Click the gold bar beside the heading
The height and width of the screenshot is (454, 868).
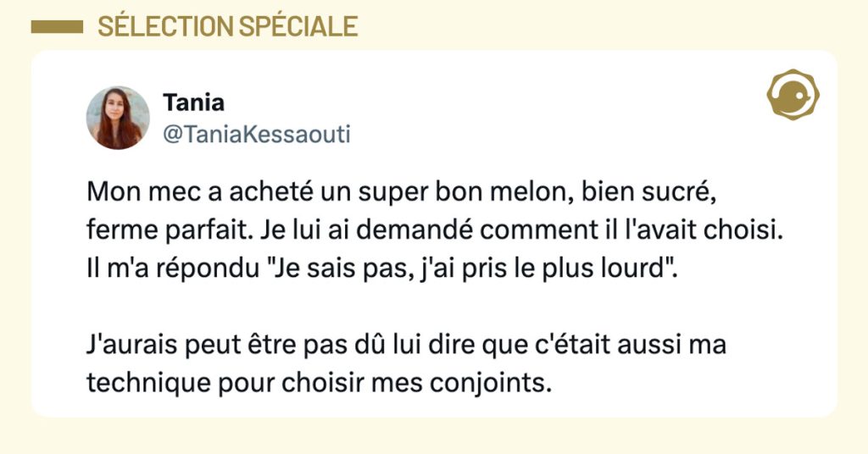(56, 27)
